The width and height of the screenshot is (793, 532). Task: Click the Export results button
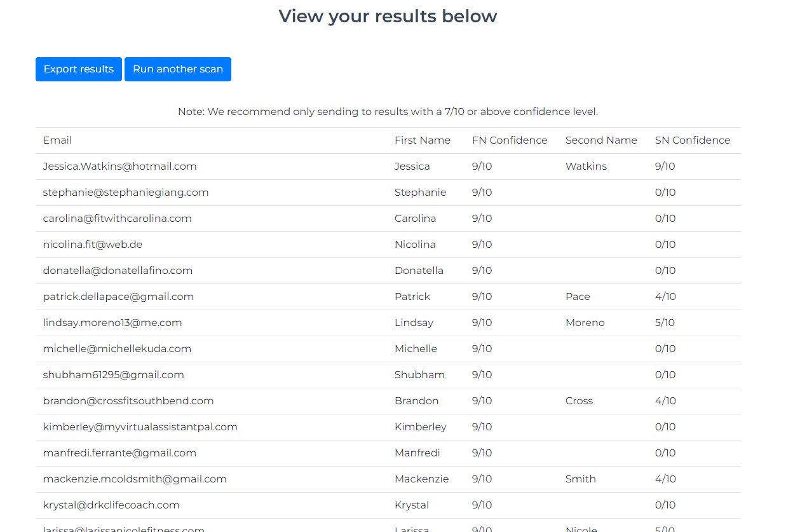79,69
